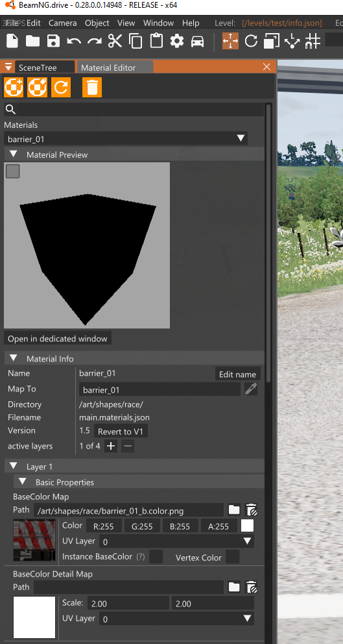Click the material search field
This screenshot has width=343, height=644.
tap(140, 109)
